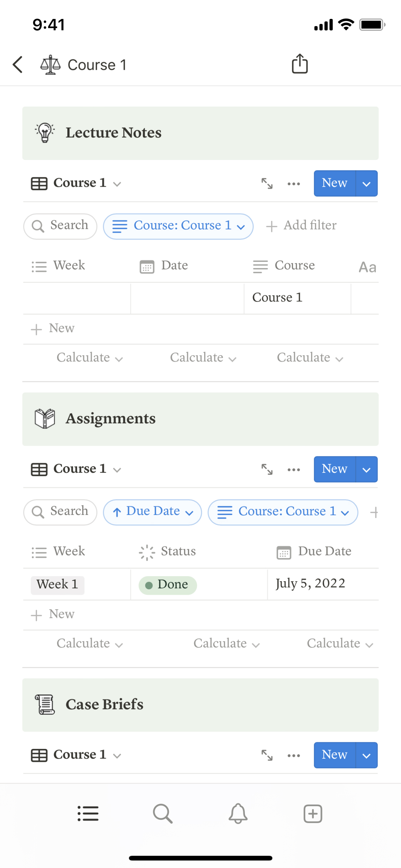
Task: Expand Lecture Notes database to full page
Action: pos(267,184)
